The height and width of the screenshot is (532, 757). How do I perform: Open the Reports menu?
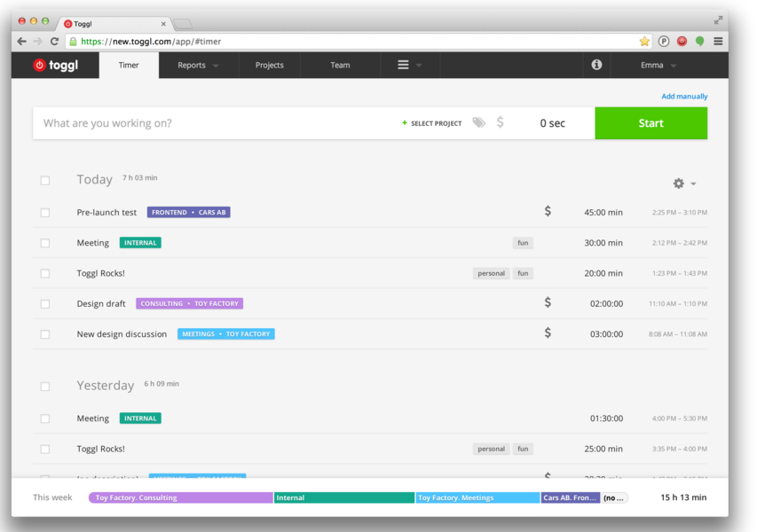tap(198, 65)
